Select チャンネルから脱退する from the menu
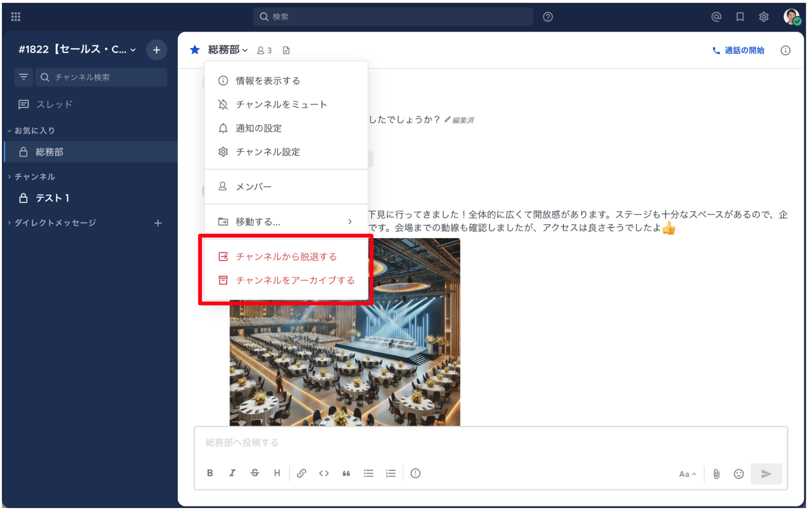 [x=286, y=256]
